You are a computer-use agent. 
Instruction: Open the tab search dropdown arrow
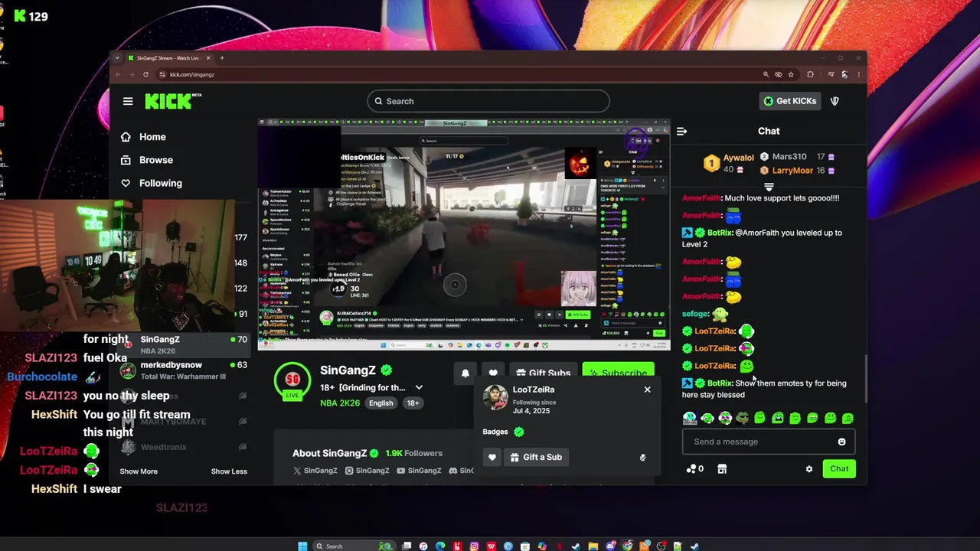(117, 58)
